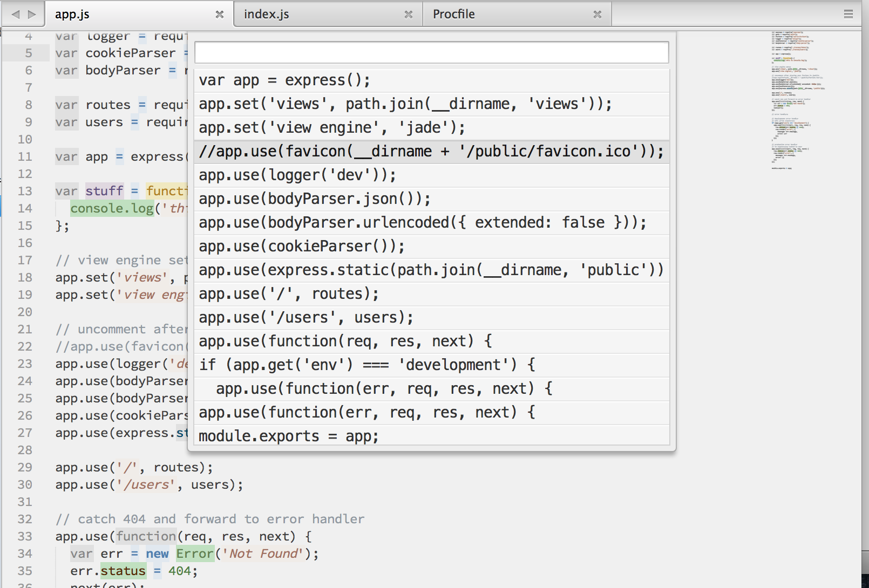The height and width of the screenshot is (588, 869).
Task: Select app.use('/', routes) result
Action: [432, 294]
